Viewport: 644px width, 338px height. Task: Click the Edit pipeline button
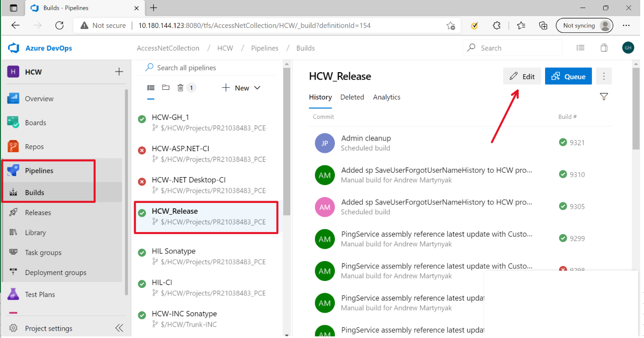522,76
